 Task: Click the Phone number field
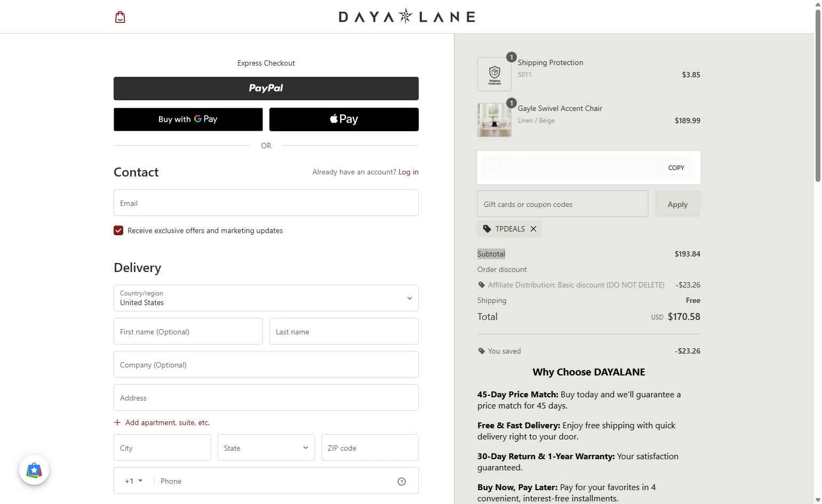pos(275,481)
